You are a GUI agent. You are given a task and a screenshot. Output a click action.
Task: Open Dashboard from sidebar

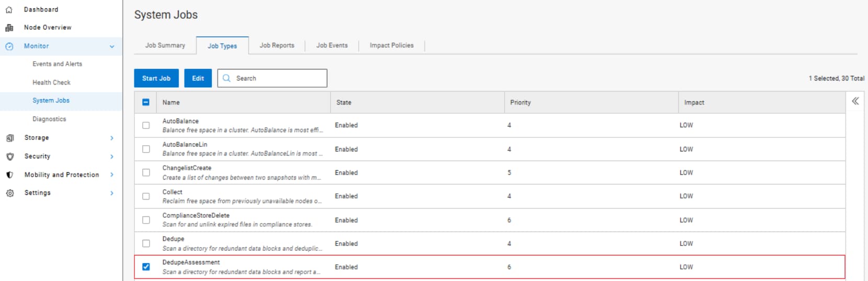(x=41, y=9)
